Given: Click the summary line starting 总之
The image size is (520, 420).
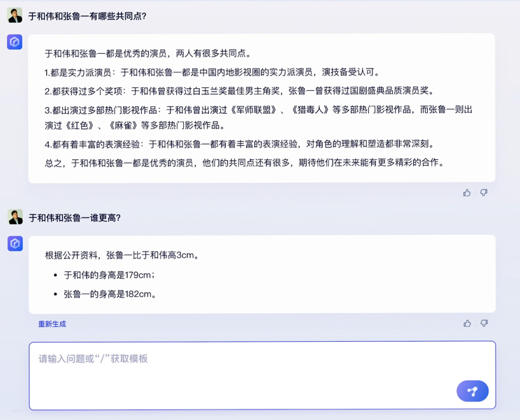Looking at the screenshot, I should click(x=245, y=162).
